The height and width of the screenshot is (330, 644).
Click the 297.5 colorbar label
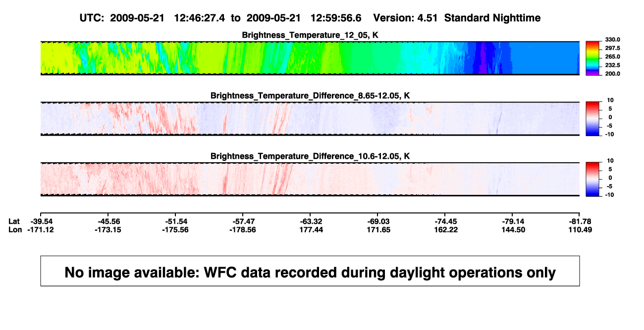613,48
